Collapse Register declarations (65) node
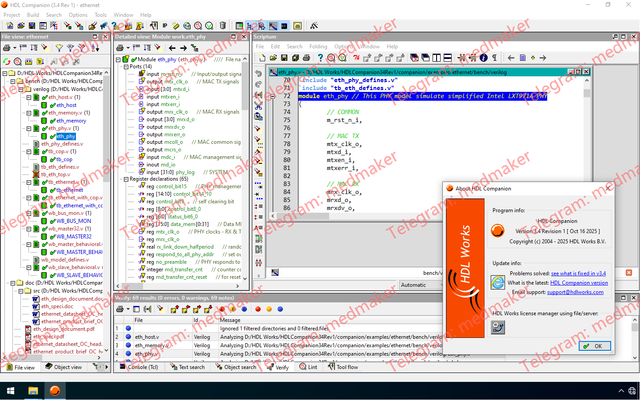The height and width of the screenshot is (400, 640). click(x=126, y=179)
